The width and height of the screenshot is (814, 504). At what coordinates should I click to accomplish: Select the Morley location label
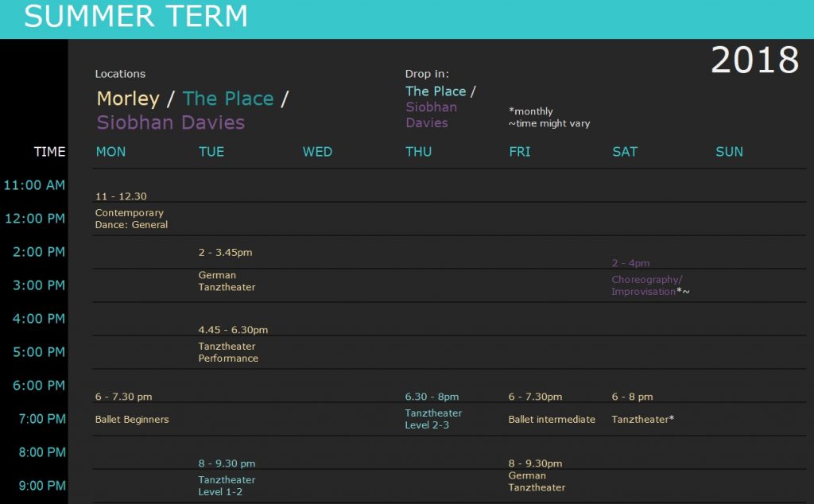pyautogui.click(x=128, y=98)
